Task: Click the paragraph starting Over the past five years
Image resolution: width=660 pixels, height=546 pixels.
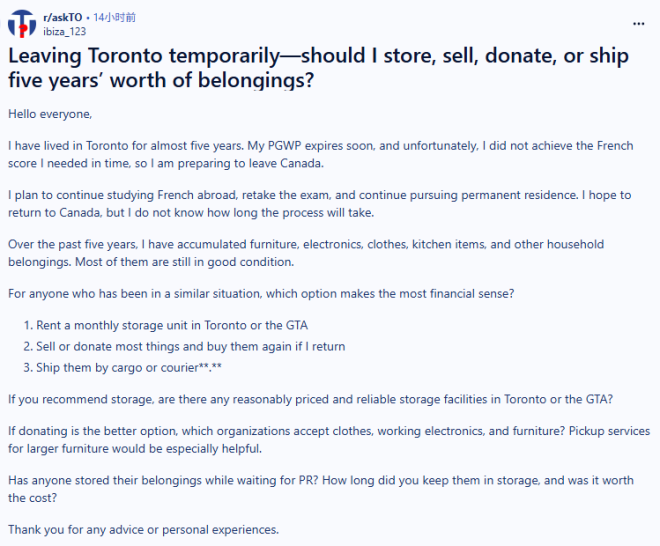Action: [306, 253]
